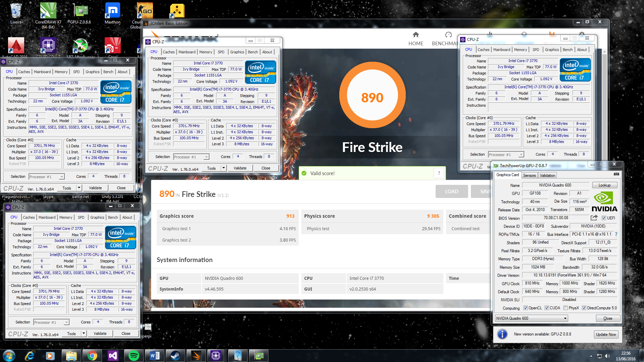Screen dimensions: 644x362
Task: Open the NVIDIA Quadro 600 dropdown in GPU-Z
Action: pyautogui.click(x=531, y=318)
